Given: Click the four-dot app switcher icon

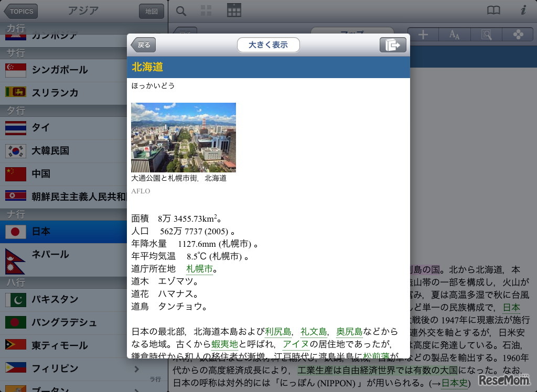Looking at the screenshot, I should (x=518, y=34).
